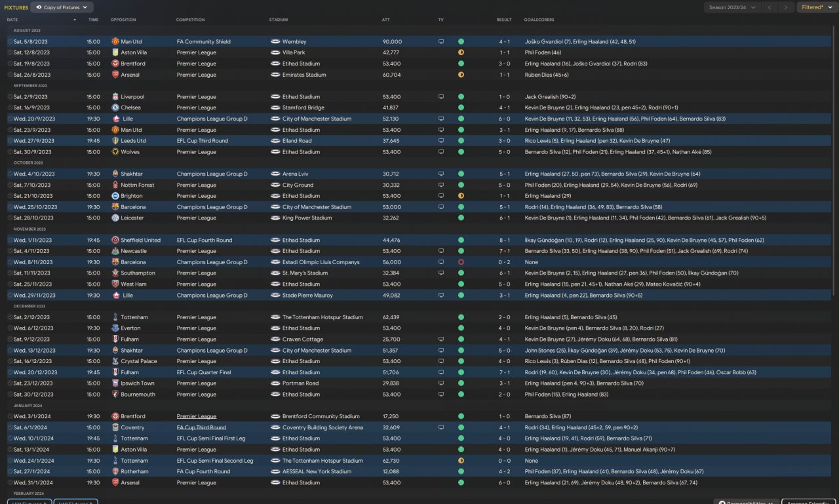
Task: Sort by the Competition column header
Action: point(191,20)
